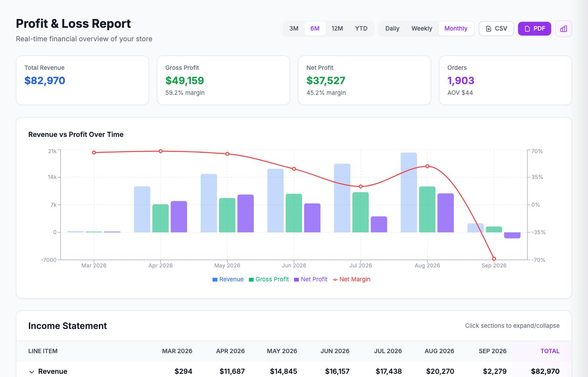588x377 pixels.
Task: Click the JUN 2026 column header
Action: [335, 351]
